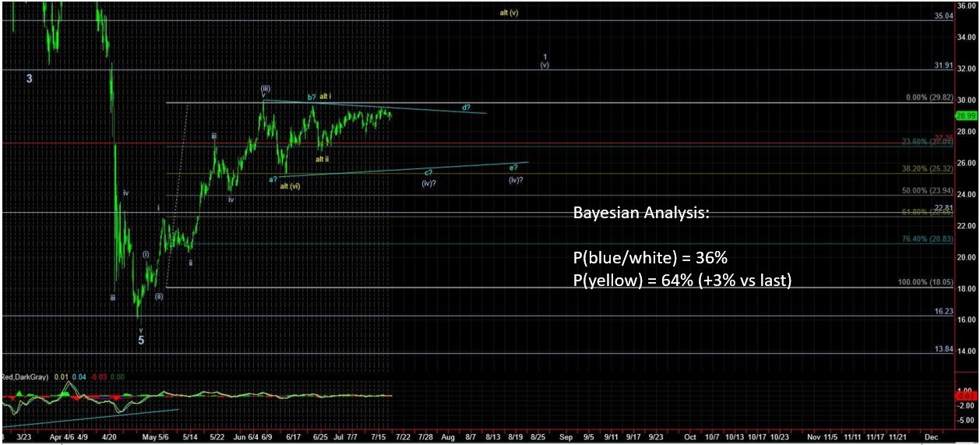
Task: Click the yellow alt (v) wave label
Action: [509, 13]
